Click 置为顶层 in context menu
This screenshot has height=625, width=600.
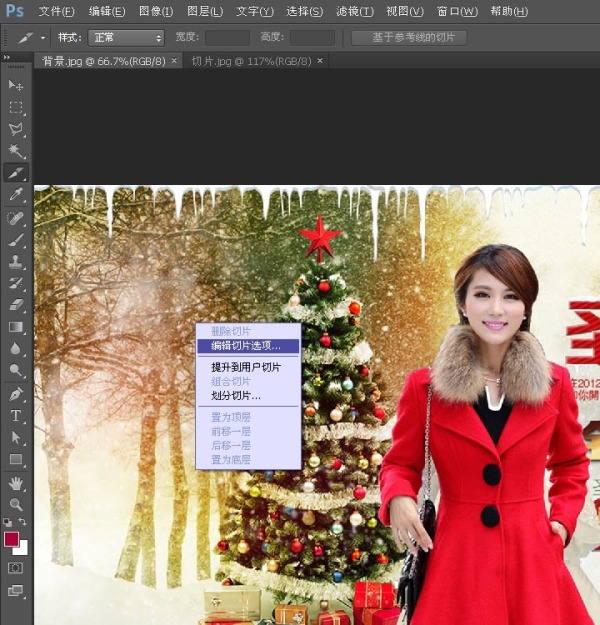click(x=248, y=417)
